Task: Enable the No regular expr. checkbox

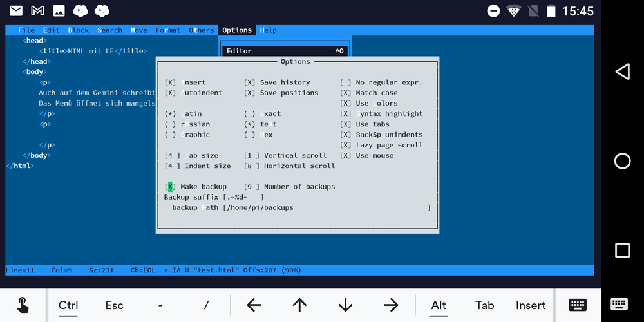Action: 346,82
